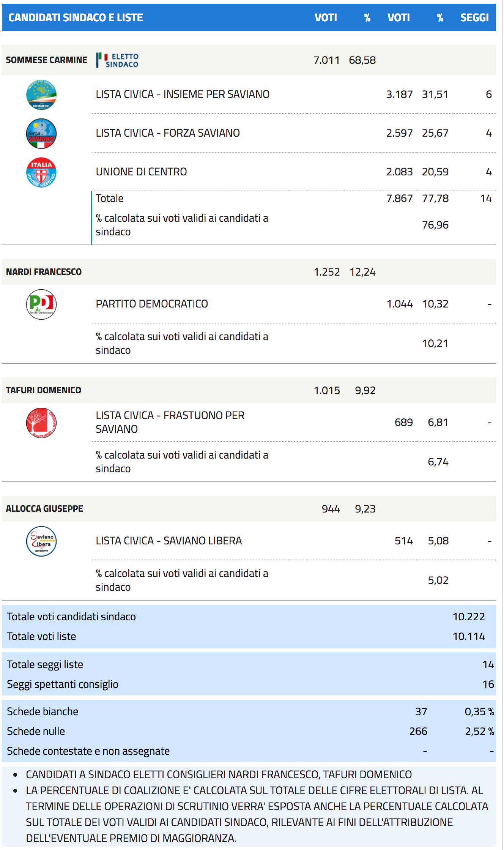Image resolution: width=504 pixels, height=850 pixels.
Task: Click the Candidati Sindaco e Liste header
Action: pos(76,18)
